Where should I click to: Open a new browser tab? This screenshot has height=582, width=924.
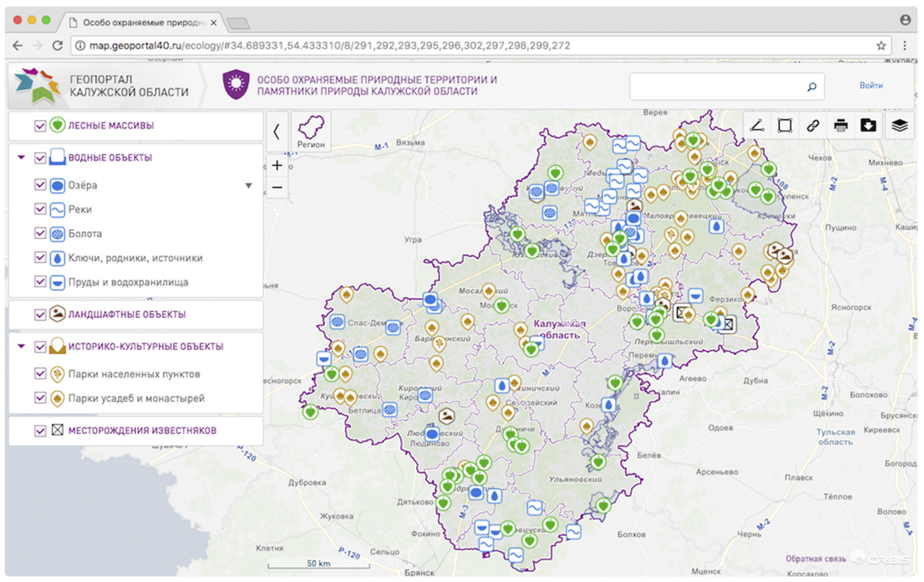coord(238,23)
